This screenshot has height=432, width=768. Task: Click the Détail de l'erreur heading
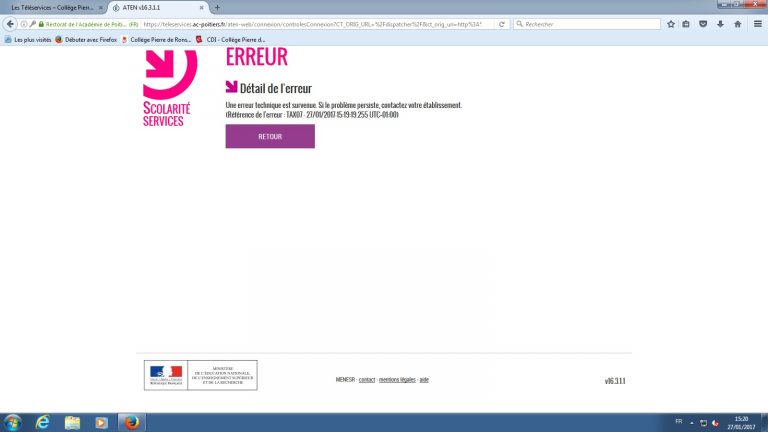point(275,88)
